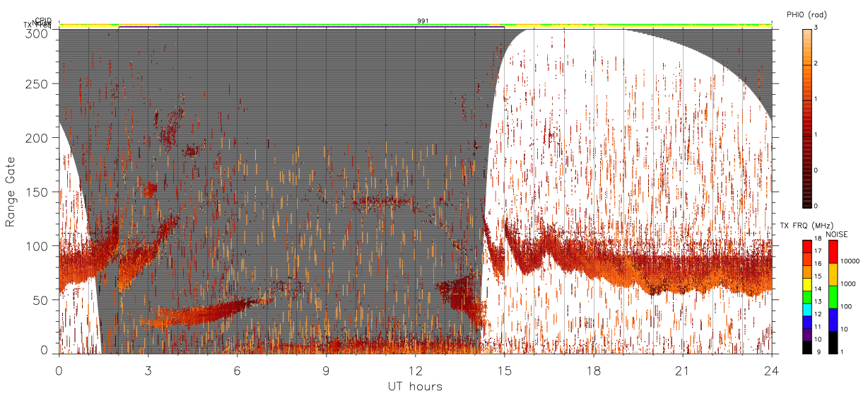The width and height of the screenshot is (868, 401).
Task: Click the cyan 12–13 MHz TX FRQ segment
Action: (807, 310)
